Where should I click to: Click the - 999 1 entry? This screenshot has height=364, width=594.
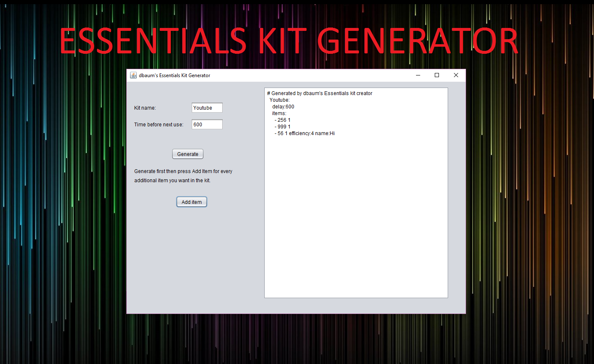281,126
